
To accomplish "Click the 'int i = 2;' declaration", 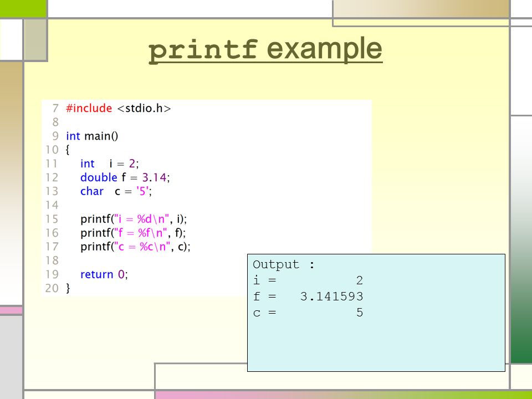I will coord(110,163).
